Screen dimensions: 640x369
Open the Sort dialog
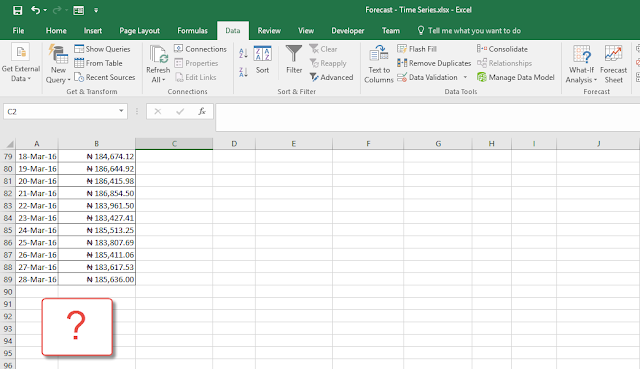click(x=262, y=60)
